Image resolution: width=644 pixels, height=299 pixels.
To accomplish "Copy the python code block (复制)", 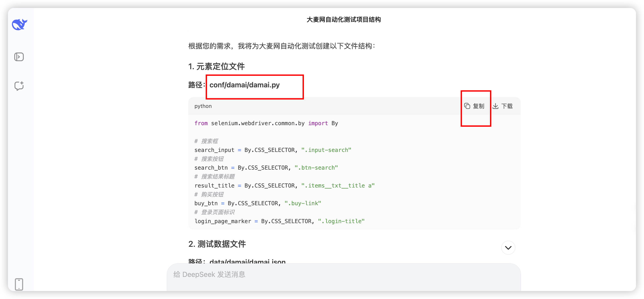I will click(x=474, y=106).
